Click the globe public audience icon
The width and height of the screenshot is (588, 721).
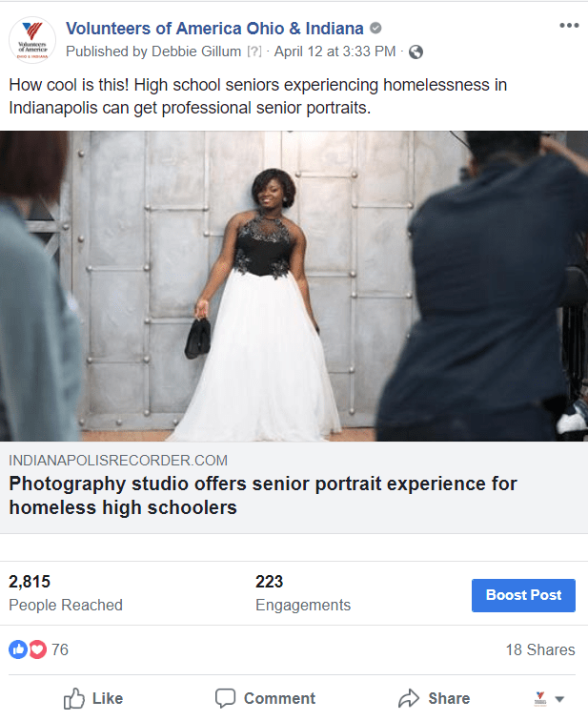click(416, 51)
